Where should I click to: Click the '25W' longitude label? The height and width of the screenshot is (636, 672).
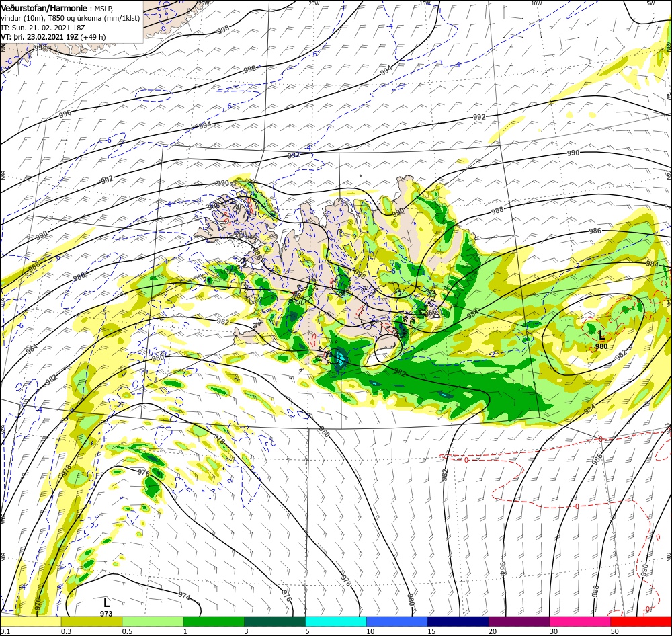click(x=204, y=3)
